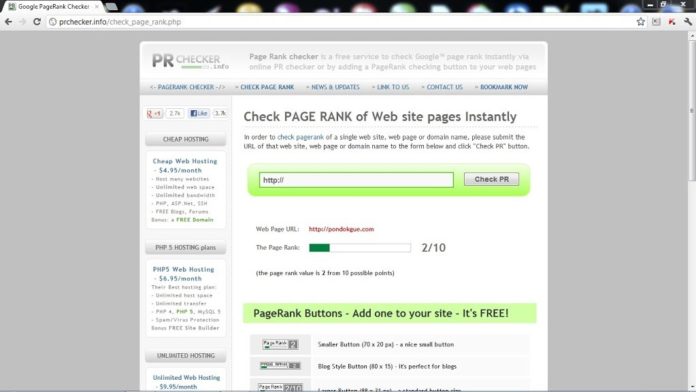
Task: Click the green page rank progress bar
Action: tap(360, 248)
